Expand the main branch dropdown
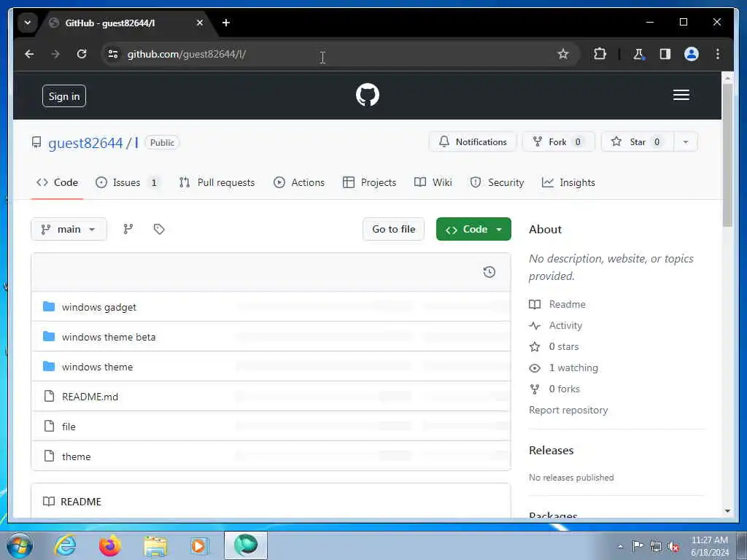Screen dimensions: 747x560 point(69,229)
